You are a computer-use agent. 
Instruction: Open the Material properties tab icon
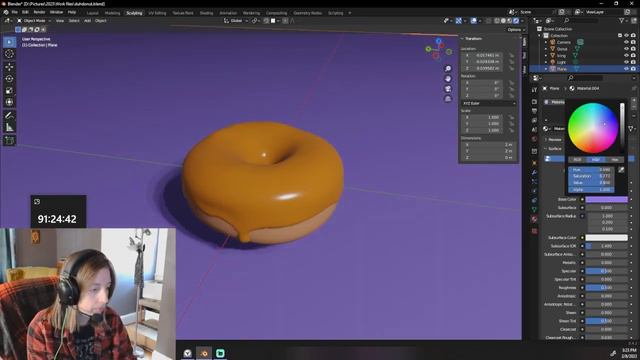tap(534, 220)
